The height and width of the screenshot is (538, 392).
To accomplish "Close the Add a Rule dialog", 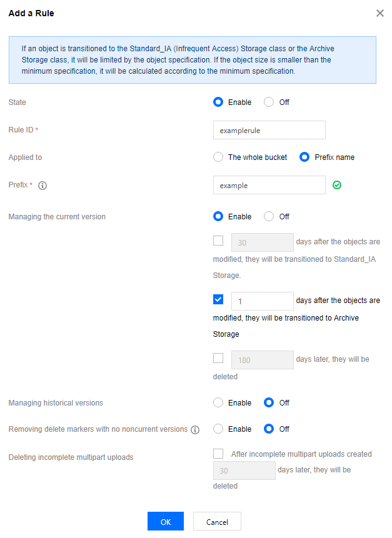I will tap(380, 13).
